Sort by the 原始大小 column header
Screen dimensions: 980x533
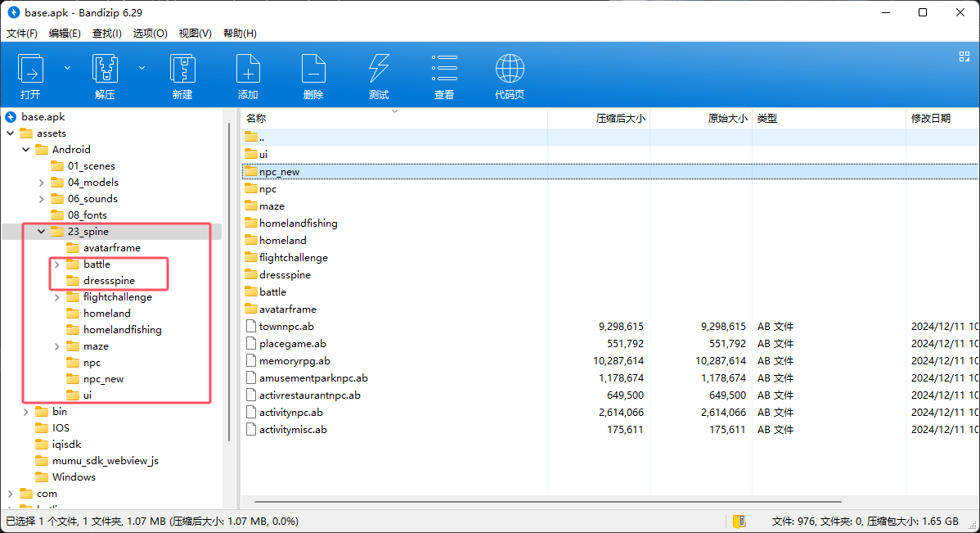coord(701,118)
